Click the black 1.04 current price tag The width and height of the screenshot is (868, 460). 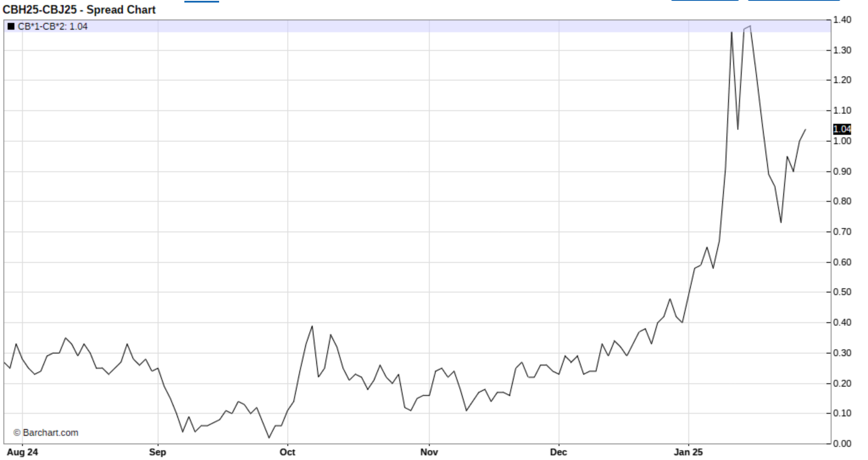(x=842, y=129)
